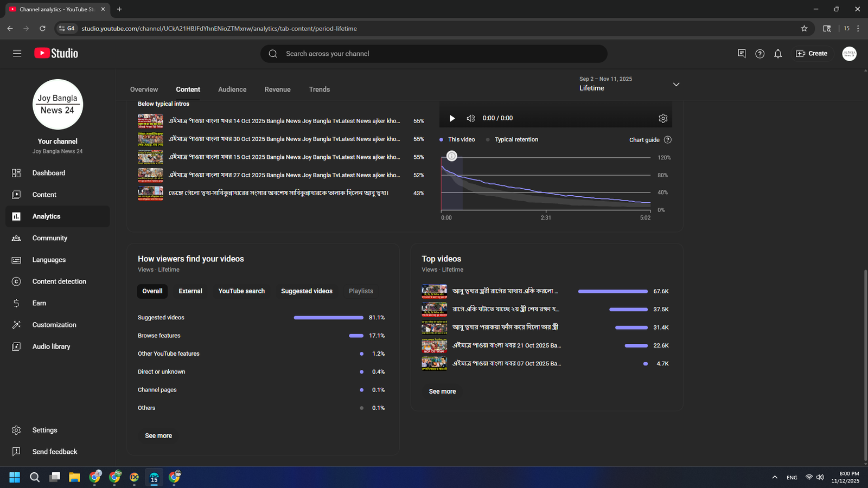Viewport: 868px width, 488px height.
Task: Expand the Lifetime date range dropdown
Action: (x=676, y=85)
